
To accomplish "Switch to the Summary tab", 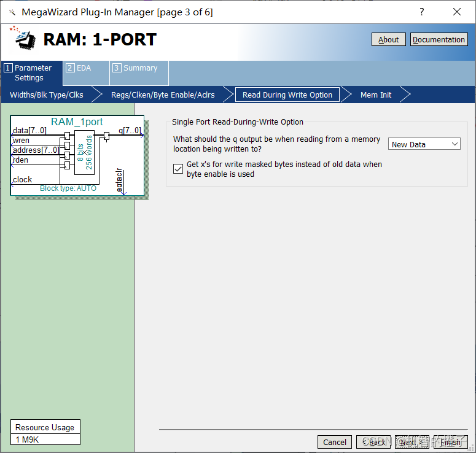I will (x=139, y=73).
